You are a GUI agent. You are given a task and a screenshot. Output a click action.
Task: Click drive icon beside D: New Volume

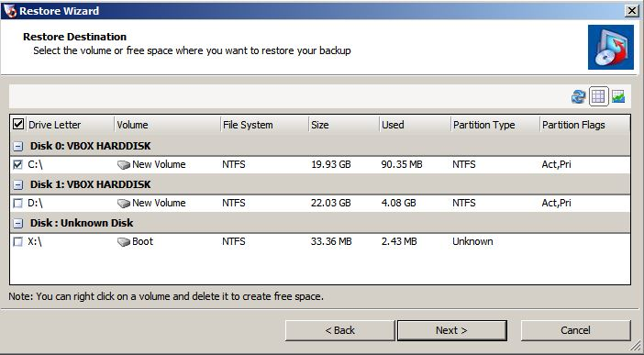click(x=124, y=204)
